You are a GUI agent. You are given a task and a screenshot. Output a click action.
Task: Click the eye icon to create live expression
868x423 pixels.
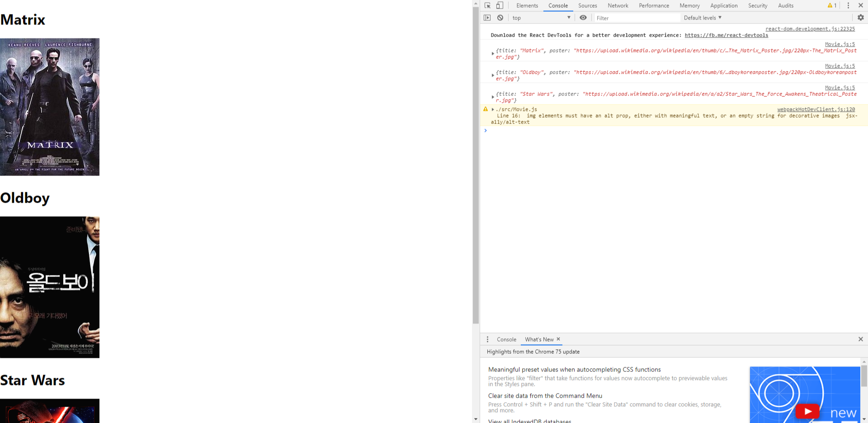click(583, 18)
